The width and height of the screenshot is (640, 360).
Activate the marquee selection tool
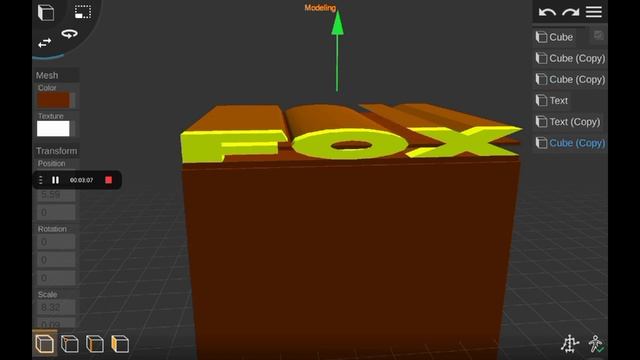(x=83, y=12)
